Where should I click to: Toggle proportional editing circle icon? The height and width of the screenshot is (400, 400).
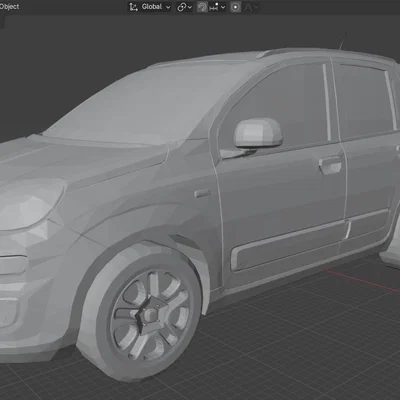(235, 7)
